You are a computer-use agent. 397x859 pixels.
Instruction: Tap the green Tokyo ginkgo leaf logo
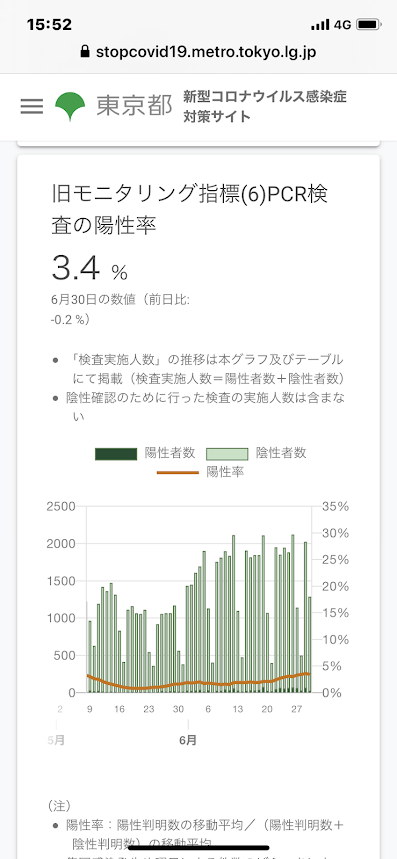coord(70,106)
